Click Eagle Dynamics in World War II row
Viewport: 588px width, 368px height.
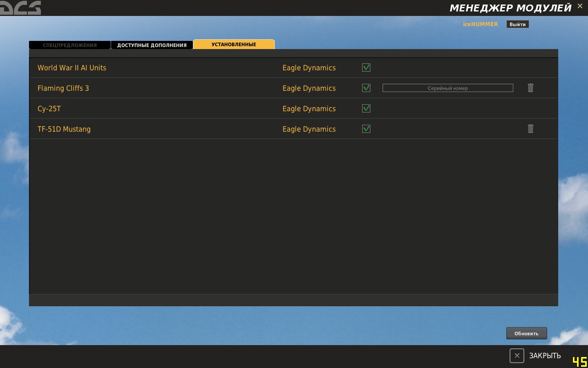(x=309, y=68)
